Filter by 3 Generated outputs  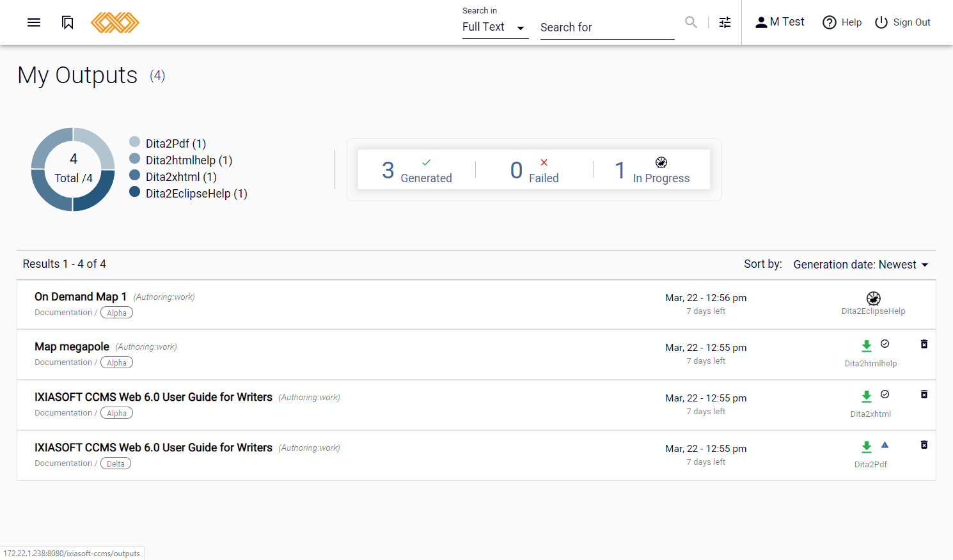[x=417, y=170]
